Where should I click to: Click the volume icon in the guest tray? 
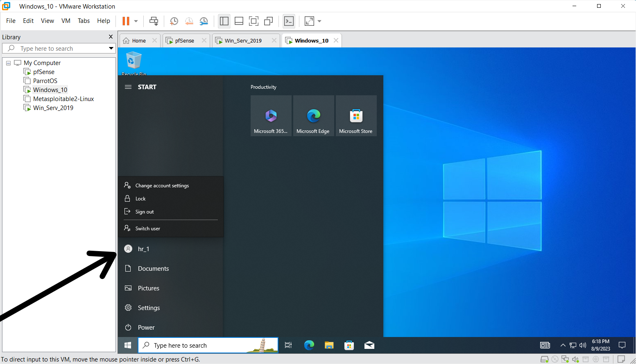[x=583, y=346]
